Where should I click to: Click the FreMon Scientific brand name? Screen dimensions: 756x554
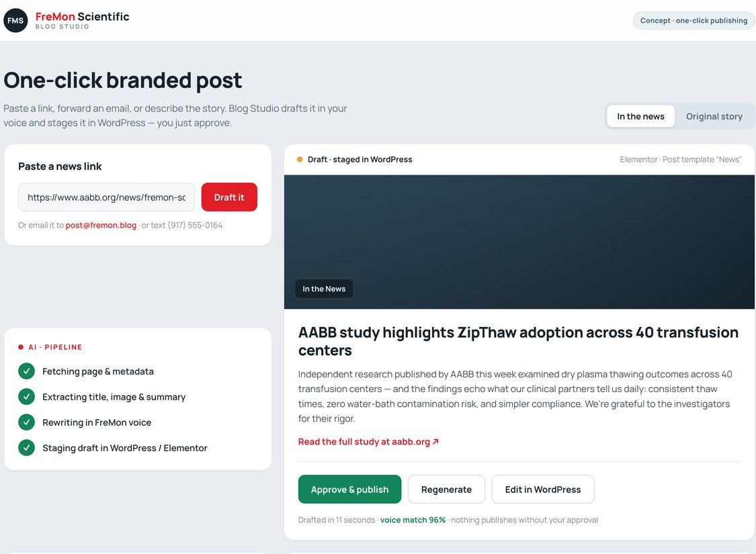[83, 16]
